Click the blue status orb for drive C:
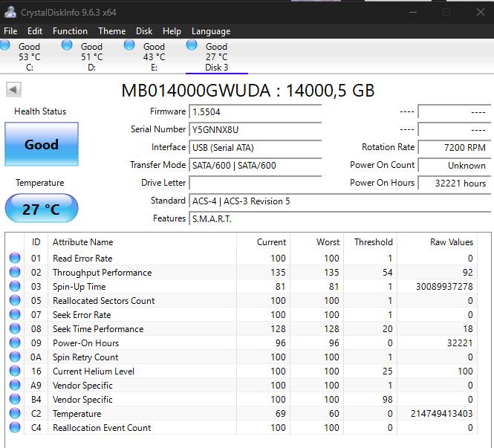Image resolution: width=494 pixels, height=448 pixels. (5, 45)
